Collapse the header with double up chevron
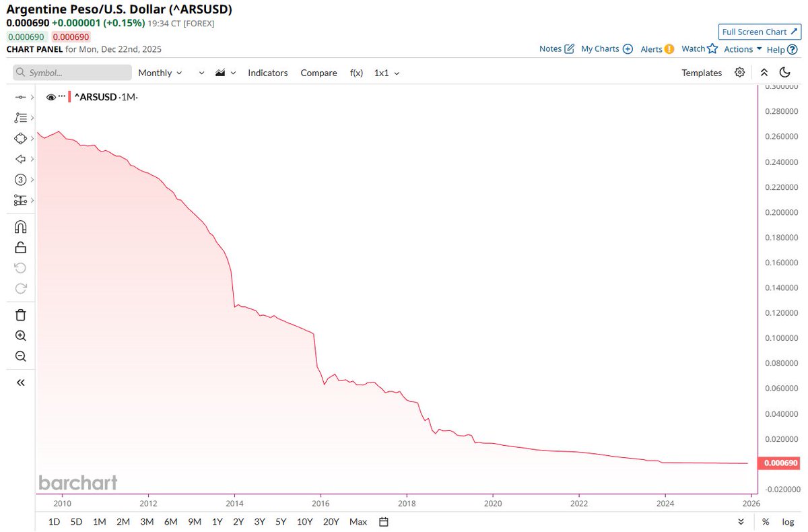 pos(764,72)
